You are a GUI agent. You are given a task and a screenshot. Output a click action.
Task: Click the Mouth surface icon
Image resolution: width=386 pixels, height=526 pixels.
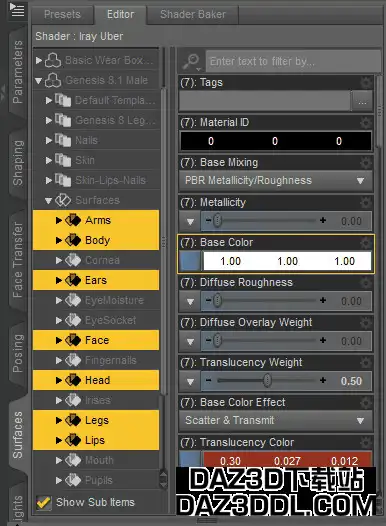click(73, 460)
